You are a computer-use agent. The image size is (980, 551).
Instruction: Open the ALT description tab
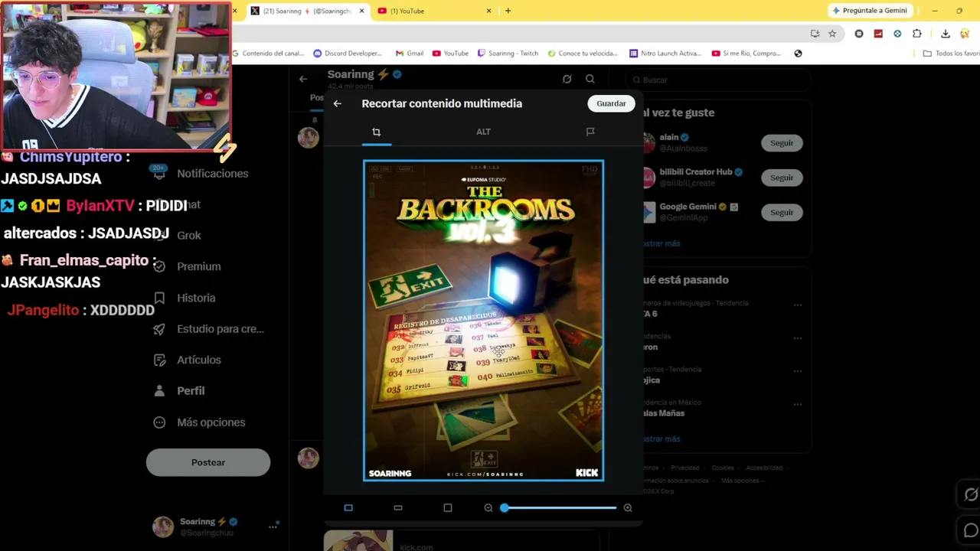[483, 132]
